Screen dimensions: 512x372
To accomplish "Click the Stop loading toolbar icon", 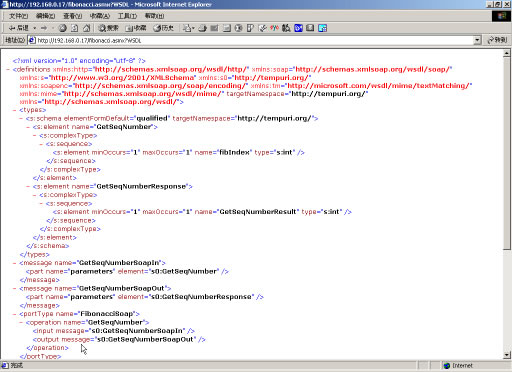I will point(62,28).
